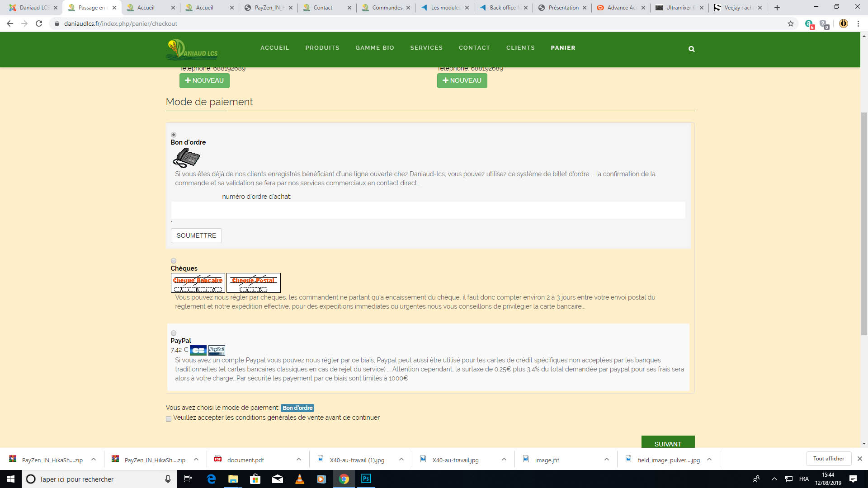Click the numéro d'ordre d'achat field
Viewport: 868px width, 488px height.
(x=428, y=210)
